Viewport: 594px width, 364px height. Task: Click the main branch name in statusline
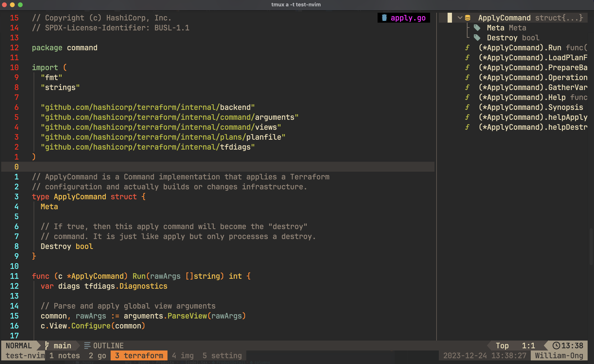pyautogui.click(x=62, y=346)
